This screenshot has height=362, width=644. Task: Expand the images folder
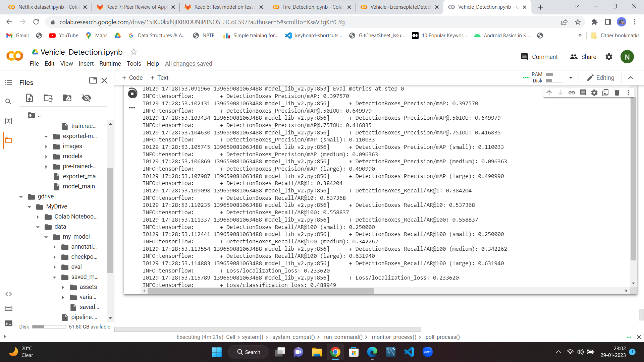46,146
